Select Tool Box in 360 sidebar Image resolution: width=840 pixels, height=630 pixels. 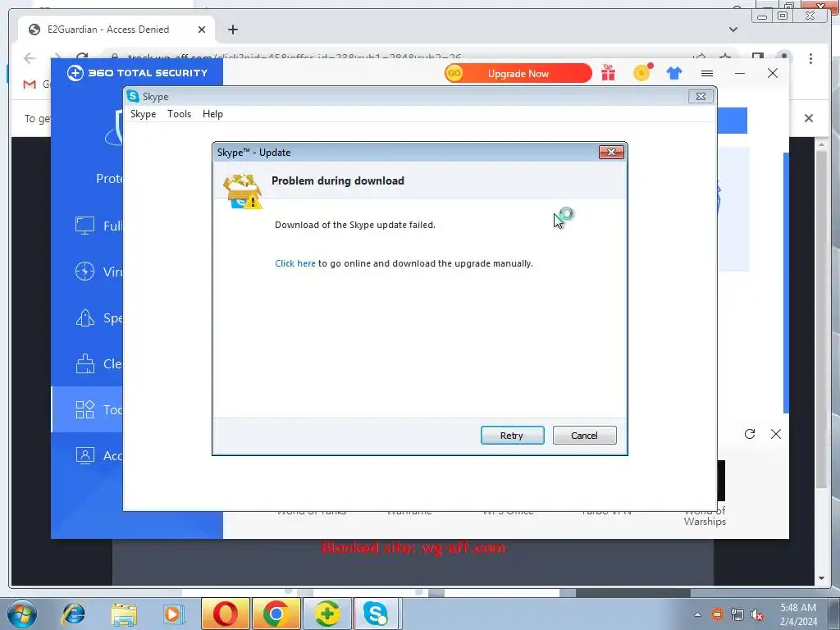pyautogui.click(x=87, y=409)
